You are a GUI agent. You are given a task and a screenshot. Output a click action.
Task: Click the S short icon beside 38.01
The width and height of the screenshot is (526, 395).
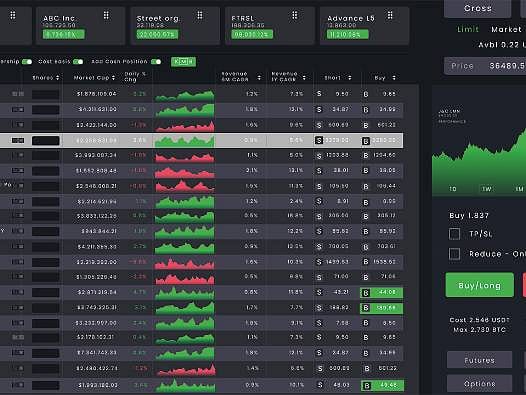click(x=319, y=171)
